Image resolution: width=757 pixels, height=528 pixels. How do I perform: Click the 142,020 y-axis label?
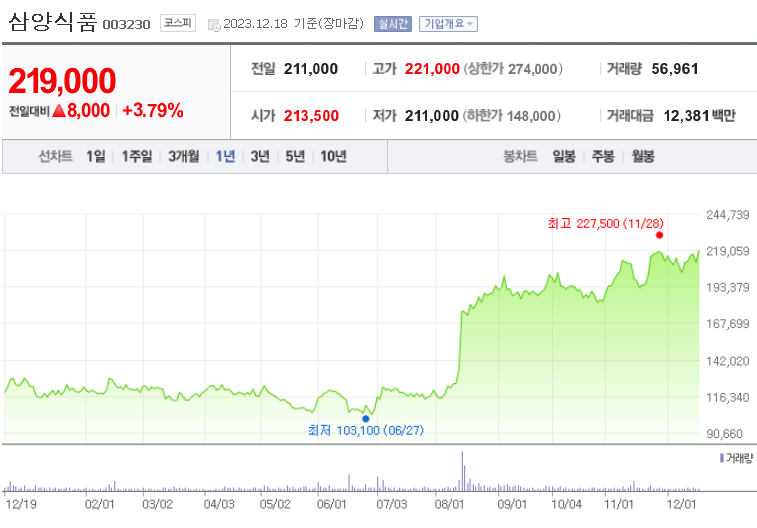(x=728, y=361)
